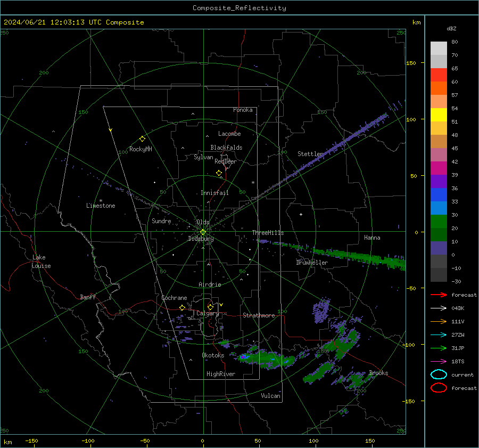The width and height of the screenshot is (479, 448).
Task: Click the Okotoks city label
Action: pyautogui.click(x=213, y=355)
